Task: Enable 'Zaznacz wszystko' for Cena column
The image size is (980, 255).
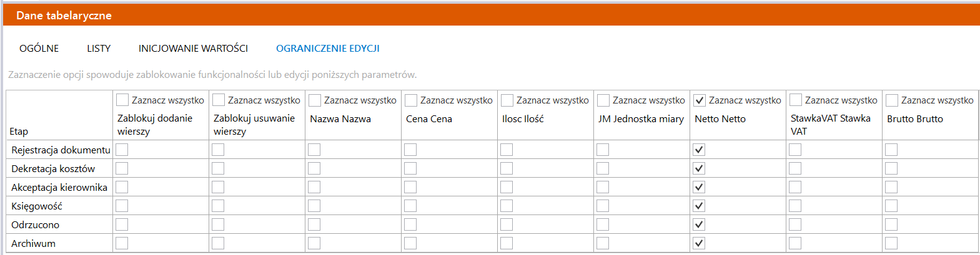Action: pyautogui.click(x=411, y=100)
